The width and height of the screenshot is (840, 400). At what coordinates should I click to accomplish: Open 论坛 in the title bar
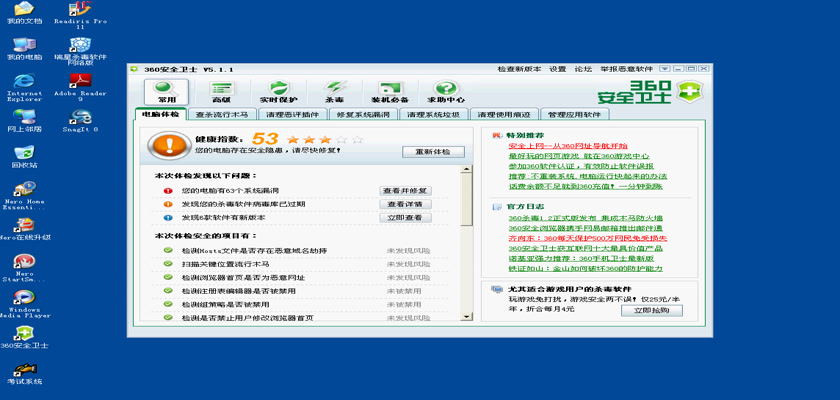coord(583,69)
